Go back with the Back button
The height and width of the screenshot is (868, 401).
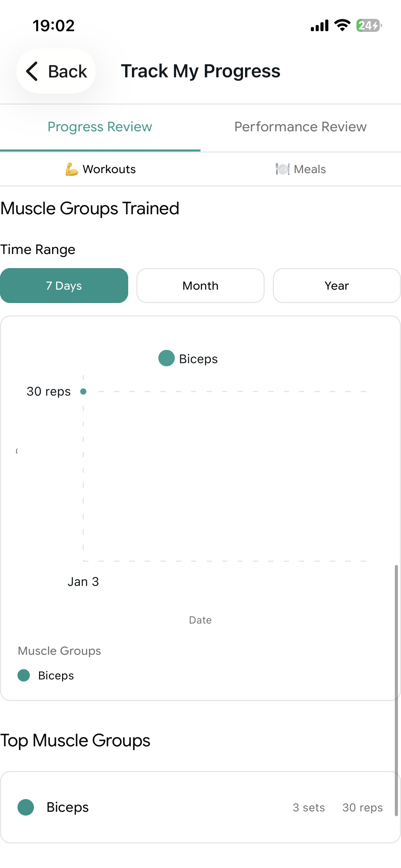point(57,71)
